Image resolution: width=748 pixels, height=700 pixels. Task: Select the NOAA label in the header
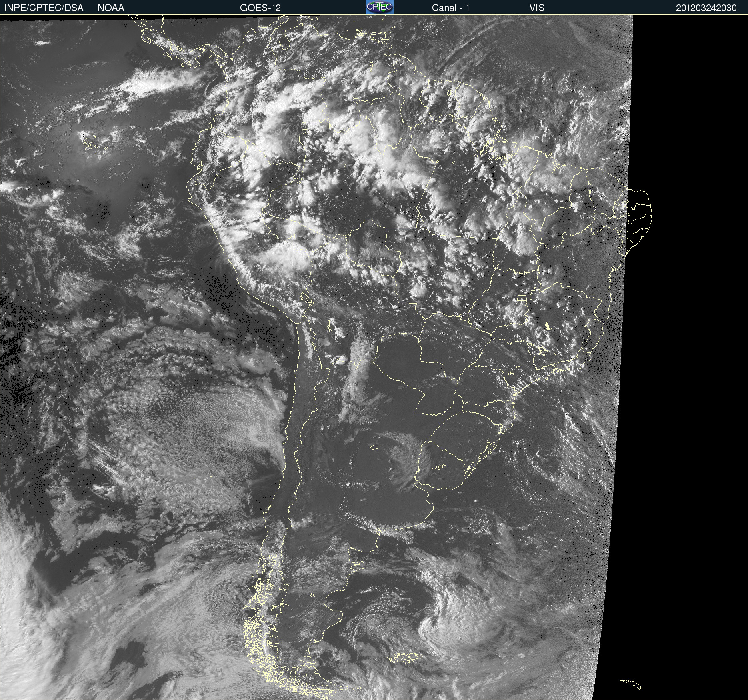(111, 8)
